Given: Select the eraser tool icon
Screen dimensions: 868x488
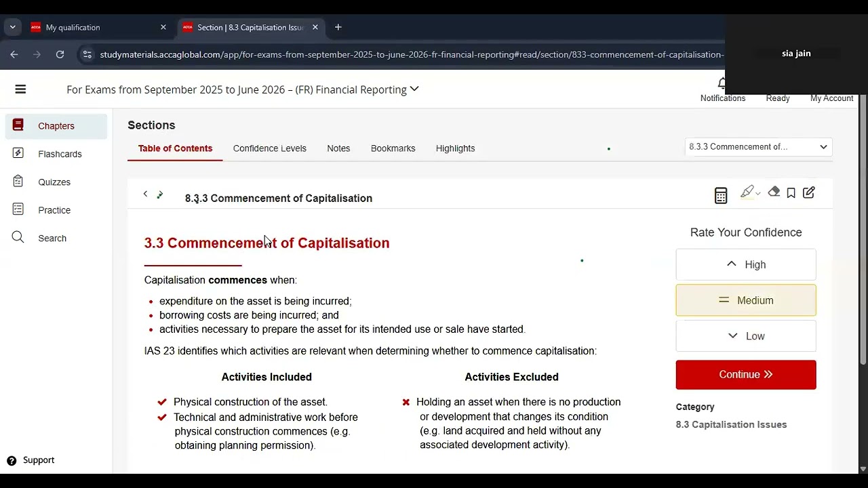Looking at the screenshot, I should point(774,192).
